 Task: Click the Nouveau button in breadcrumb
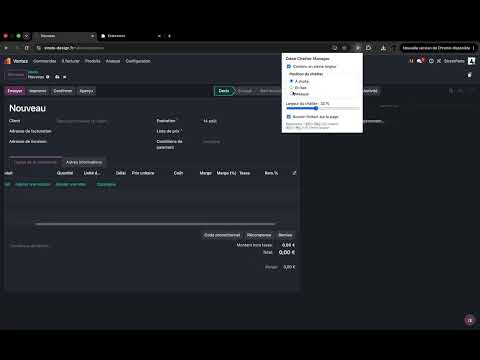pos(16,75)
